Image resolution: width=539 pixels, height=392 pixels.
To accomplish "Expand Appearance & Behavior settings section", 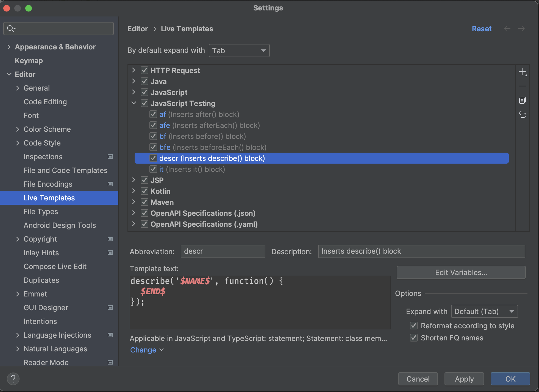I will click(x=9, y=47).
